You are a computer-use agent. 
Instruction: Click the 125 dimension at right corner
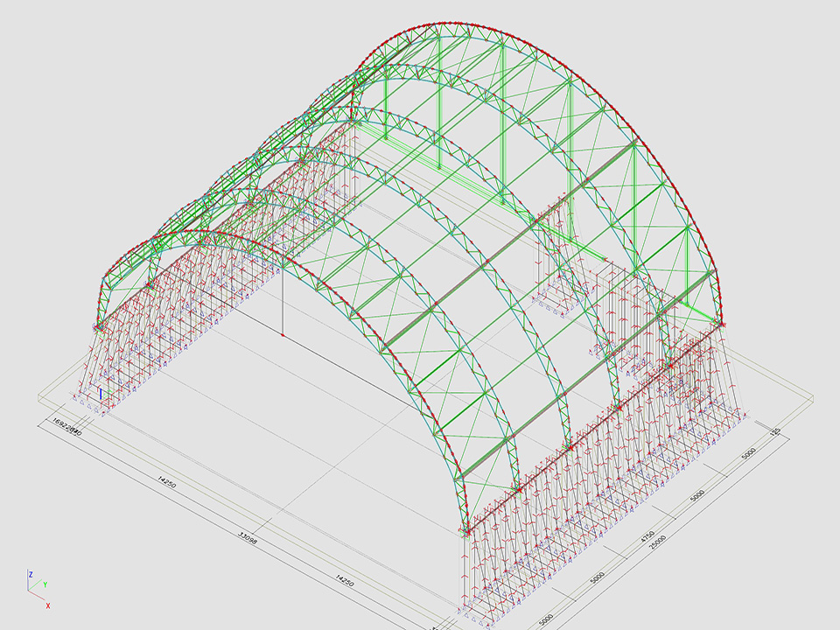pos(774,432)
